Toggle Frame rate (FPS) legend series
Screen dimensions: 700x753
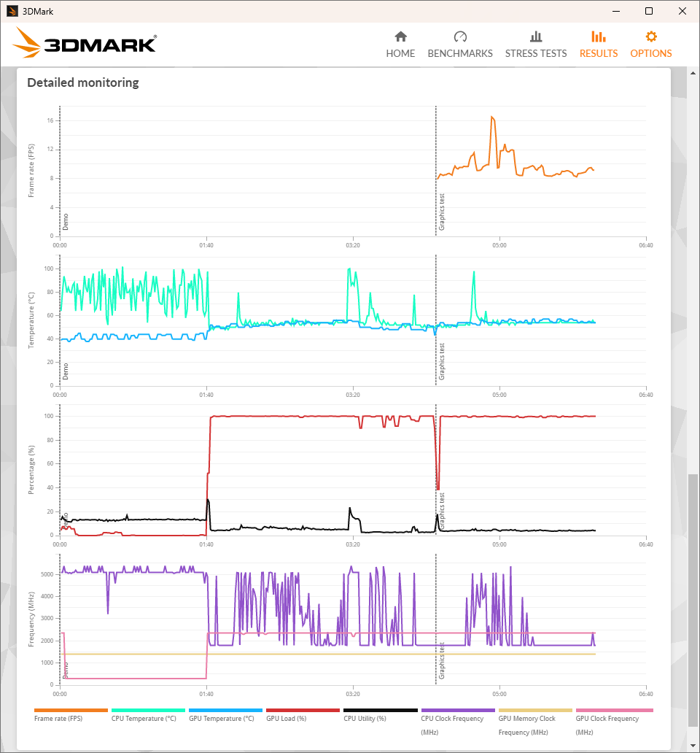[x=58, y=719]
